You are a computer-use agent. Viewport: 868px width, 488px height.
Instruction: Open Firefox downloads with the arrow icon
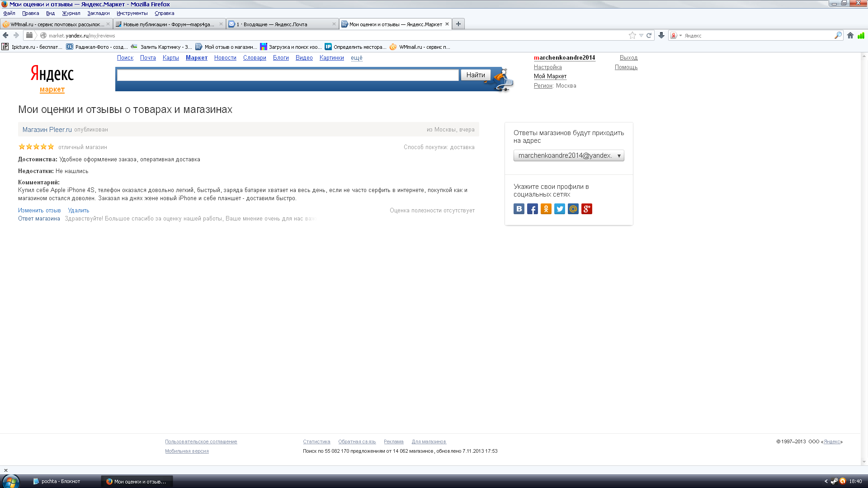click(x=661, y=35)
